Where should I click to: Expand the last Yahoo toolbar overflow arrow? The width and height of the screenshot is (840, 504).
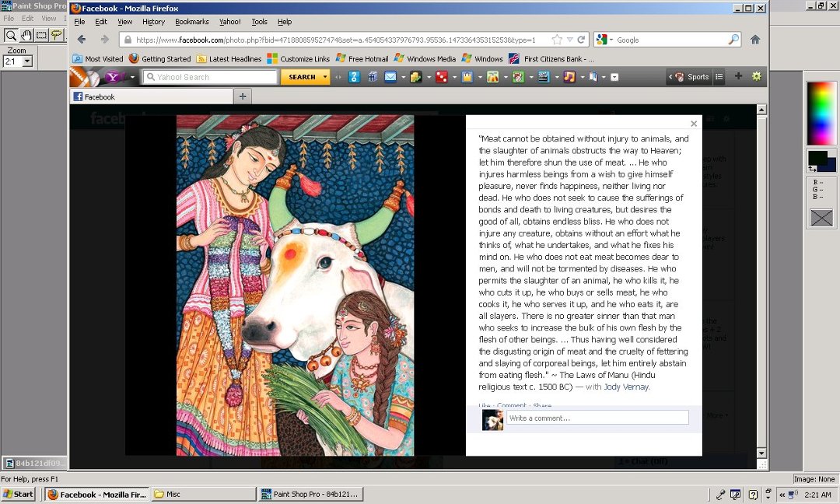[x=614, y=77]
